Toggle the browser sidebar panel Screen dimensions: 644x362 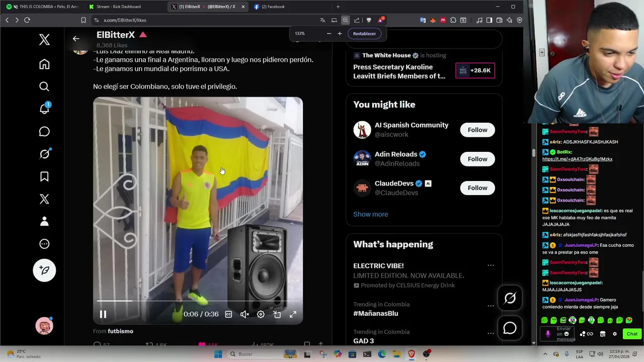pyautogui.click(x=489, y=20)
